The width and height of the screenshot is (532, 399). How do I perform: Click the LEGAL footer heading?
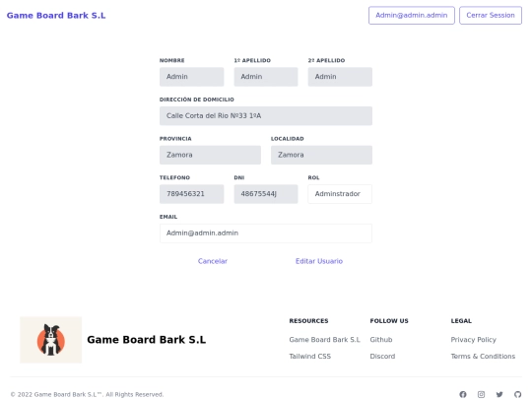[461, 321]
